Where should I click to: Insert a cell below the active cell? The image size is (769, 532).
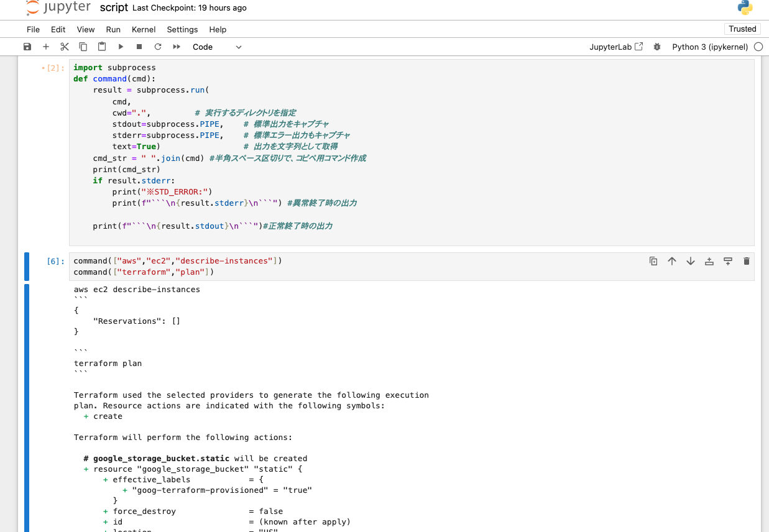point(728,261)
